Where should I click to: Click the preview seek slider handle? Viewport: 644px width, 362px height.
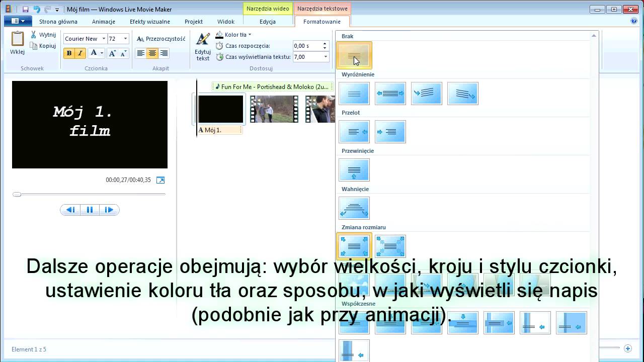pyautogui.click(x=17, y=194)
